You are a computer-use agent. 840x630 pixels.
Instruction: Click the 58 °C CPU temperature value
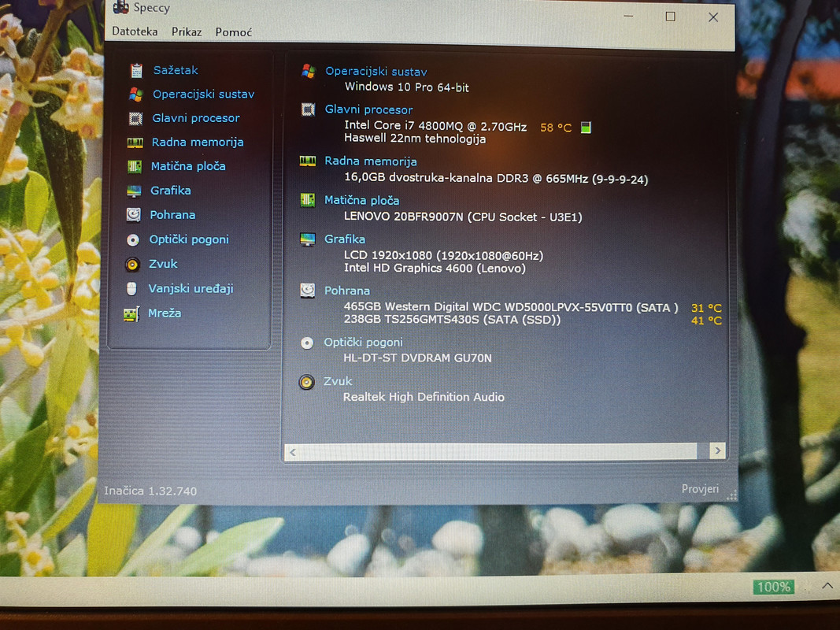point(556,128)
